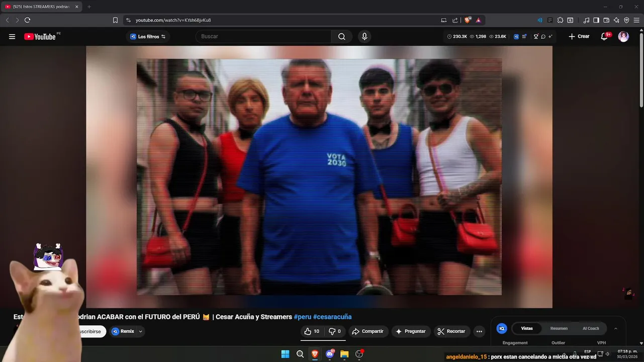Screen dimensions: 644x362
Task: Click the vidIQ icon in stats bar
Action: point(517,36)
